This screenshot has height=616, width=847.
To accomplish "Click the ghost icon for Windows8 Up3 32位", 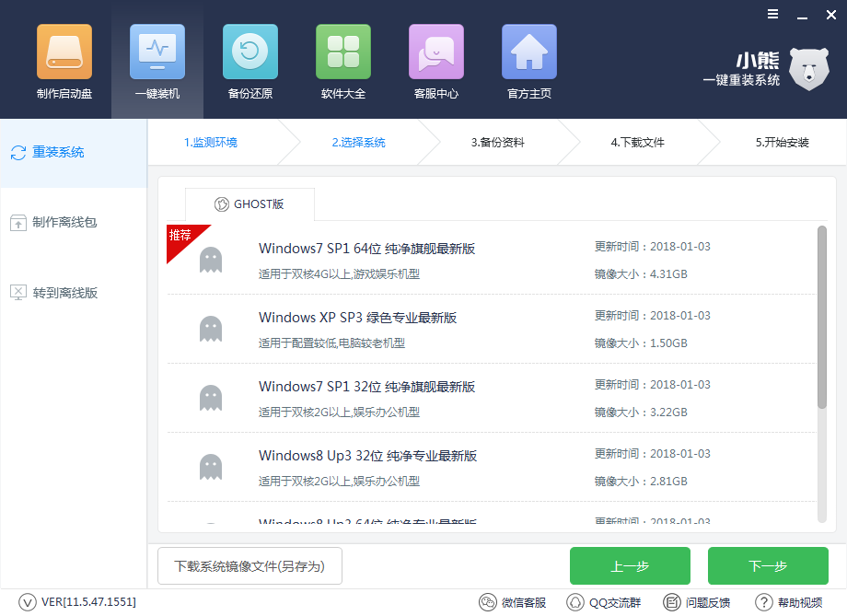I will (x=211, y=468).
